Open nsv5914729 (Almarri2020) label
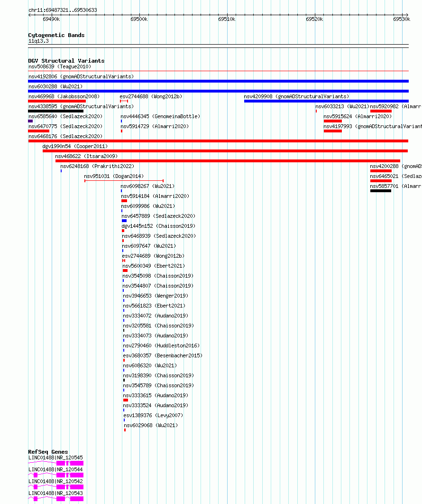The height and width of the screenshot is (504, 422). pos(155,126)
